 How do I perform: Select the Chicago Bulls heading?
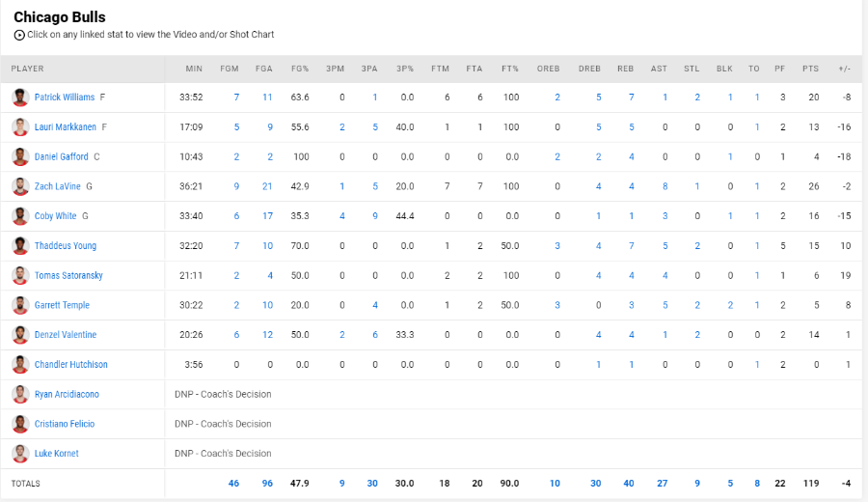(59, 17)
